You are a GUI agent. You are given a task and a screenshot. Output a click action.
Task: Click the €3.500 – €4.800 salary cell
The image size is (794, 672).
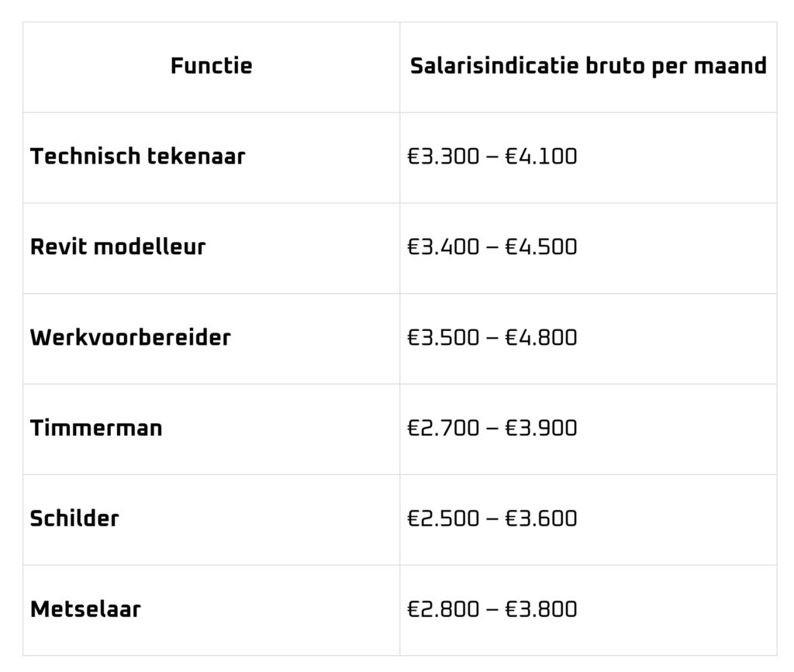click(588, 339)
